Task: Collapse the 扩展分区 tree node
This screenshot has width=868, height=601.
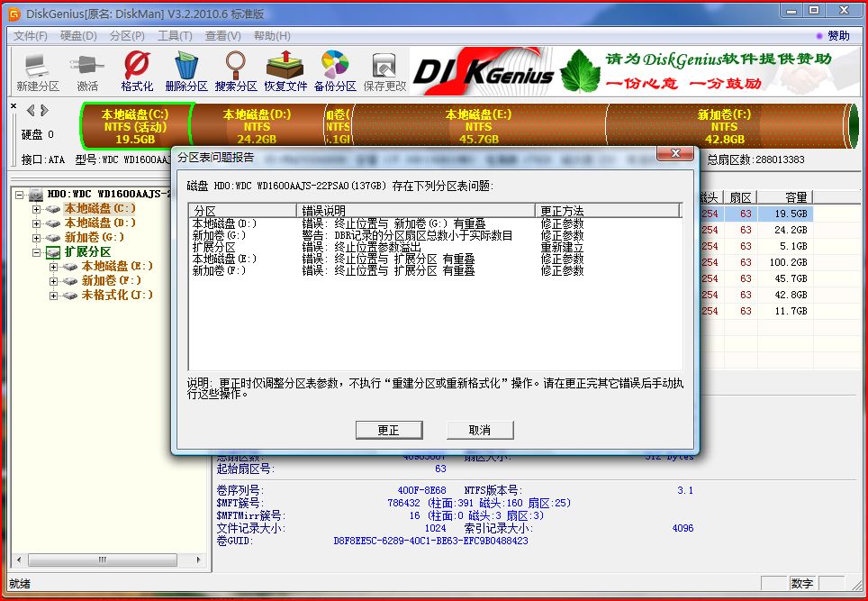Action: [37, 252]
